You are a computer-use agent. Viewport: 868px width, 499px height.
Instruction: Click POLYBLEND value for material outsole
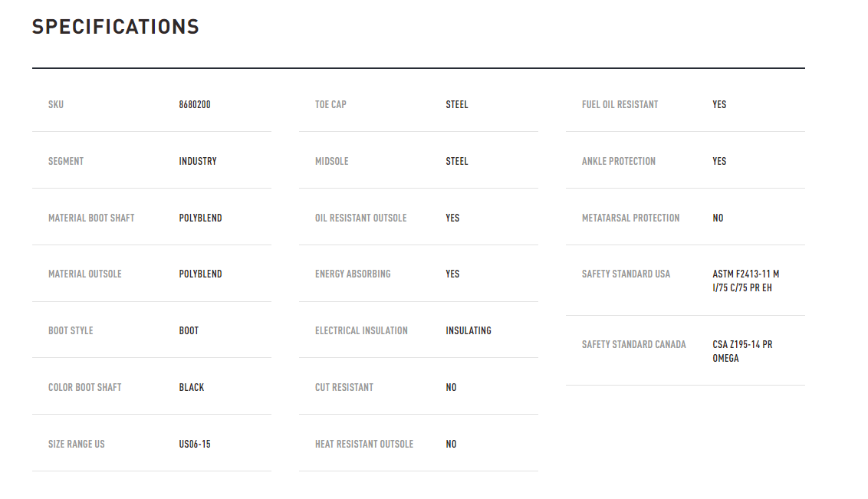200,274
